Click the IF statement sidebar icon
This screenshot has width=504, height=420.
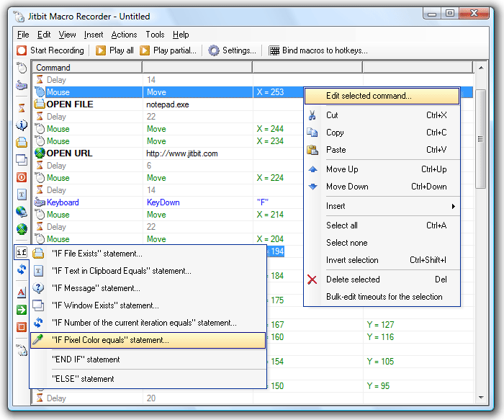coord(22,252)
